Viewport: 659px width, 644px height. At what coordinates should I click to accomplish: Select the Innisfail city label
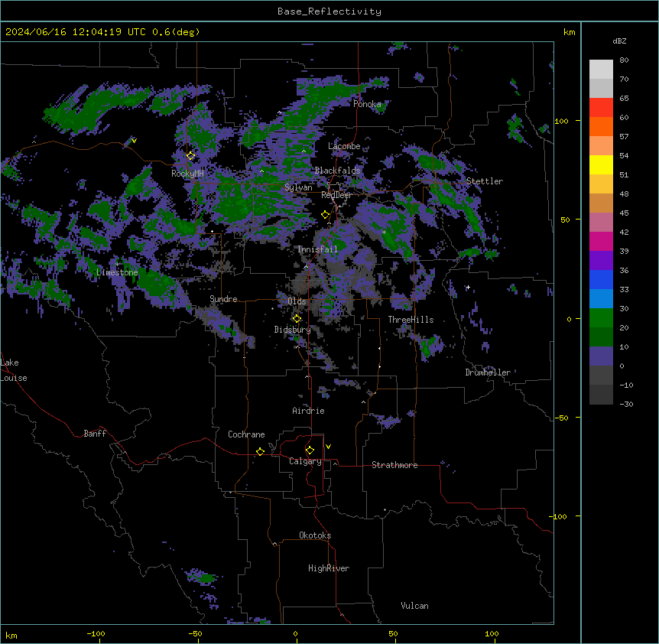317,249
